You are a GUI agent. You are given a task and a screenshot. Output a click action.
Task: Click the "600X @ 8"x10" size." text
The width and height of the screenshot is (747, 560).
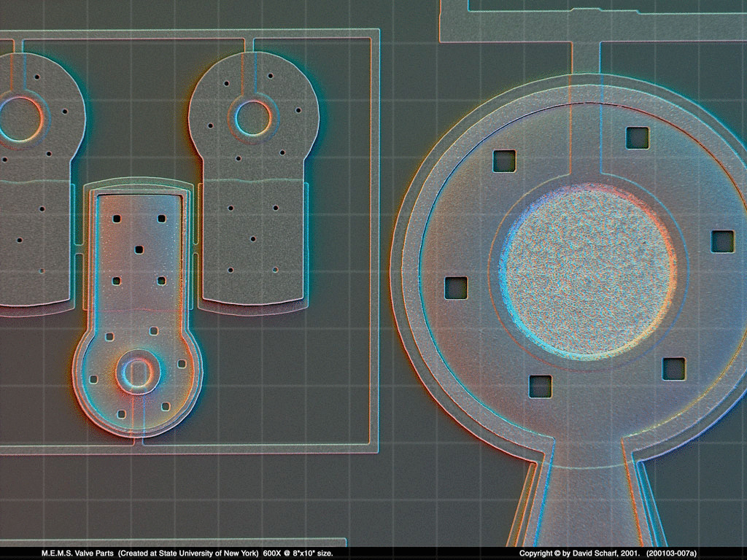[x=298, y=553]
